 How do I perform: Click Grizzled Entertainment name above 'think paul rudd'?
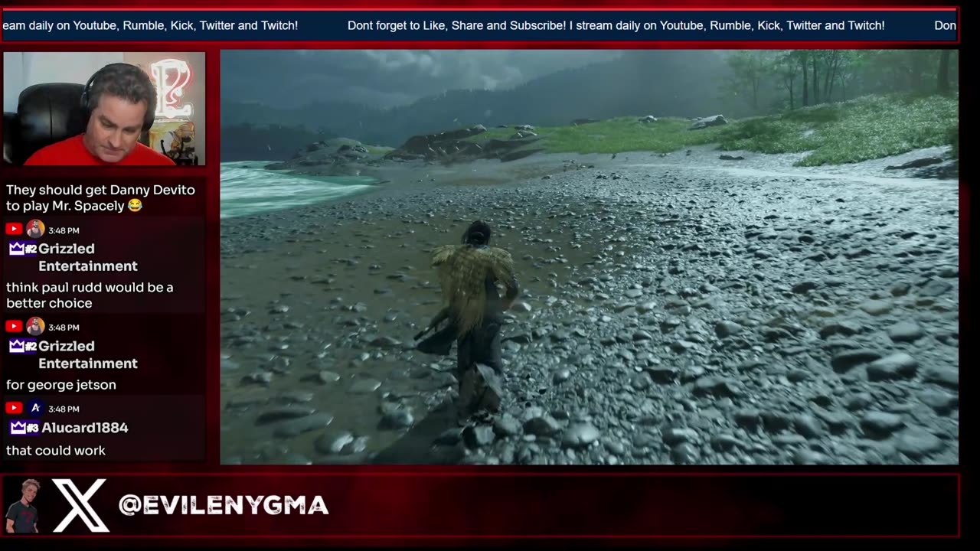click(88, 257)
